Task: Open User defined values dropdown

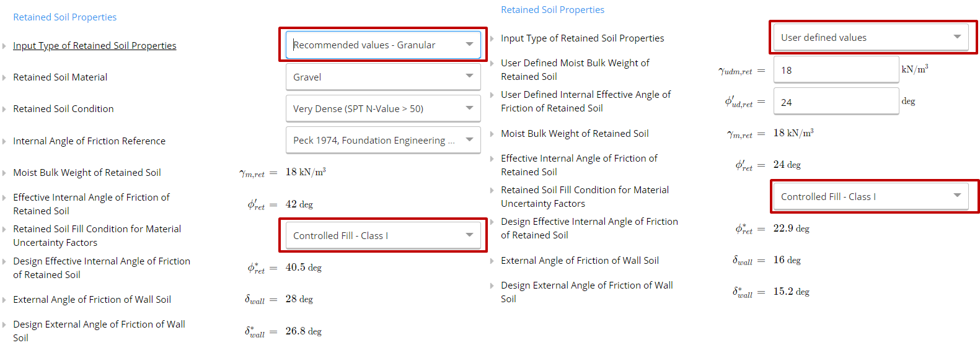Action: 870,38
